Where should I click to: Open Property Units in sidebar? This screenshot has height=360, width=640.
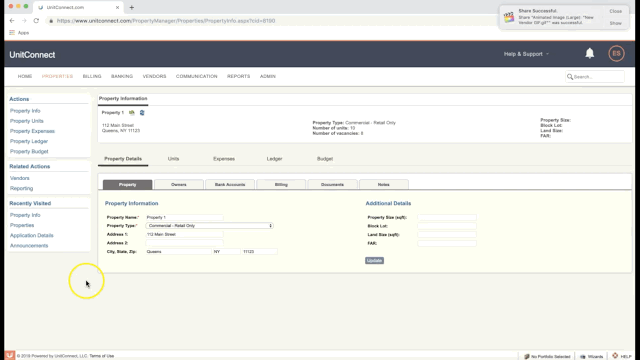tap(27, 121)
